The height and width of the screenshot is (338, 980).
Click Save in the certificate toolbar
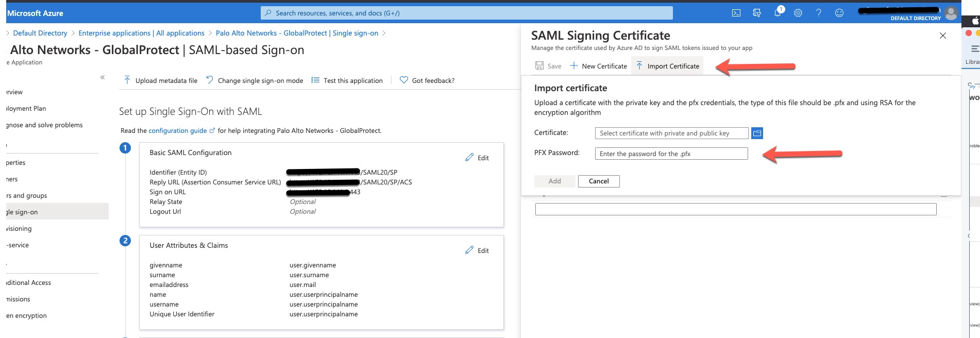coord(548,66)
